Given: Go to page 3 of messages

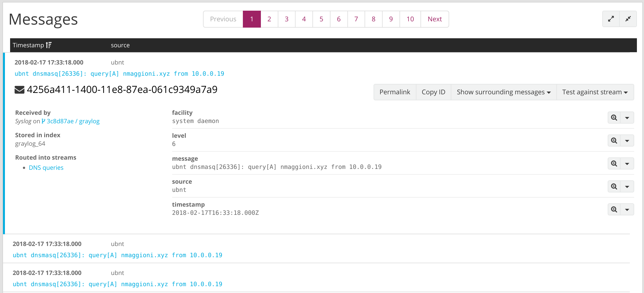Looking at the screenshot, I should pos(287,19).
